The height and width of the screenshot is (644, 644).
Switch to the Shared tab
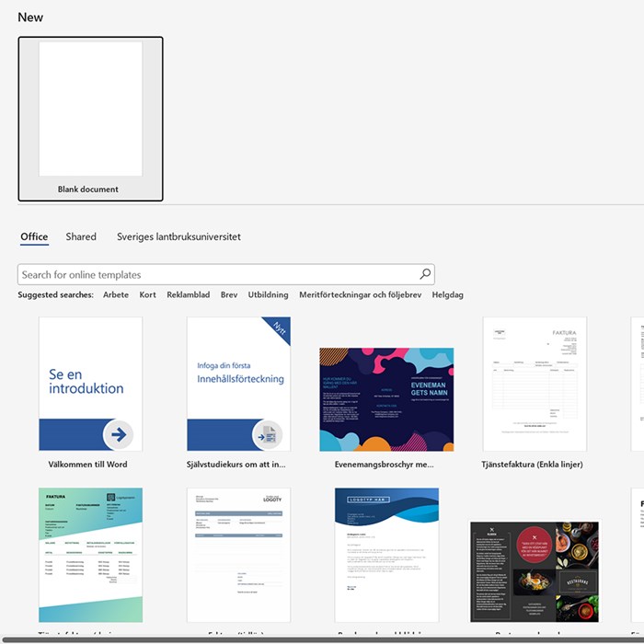click(81, 237)
